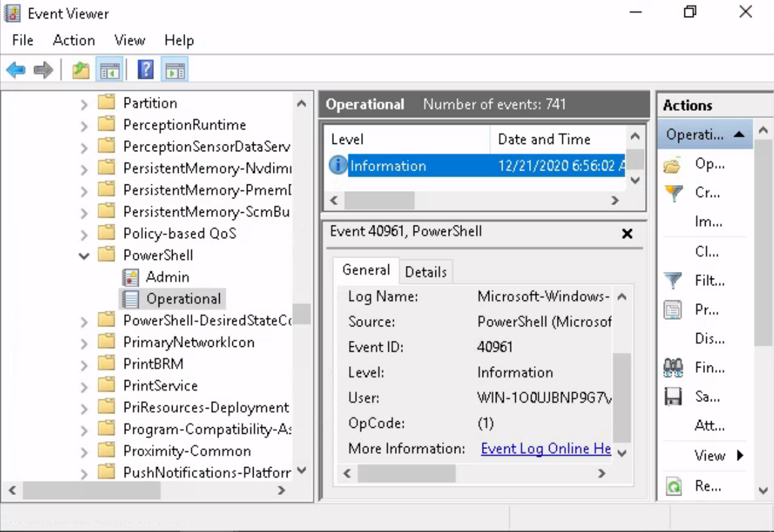Collapse the PowerShell folder in the tree
Image resolution: width=774 pixels, height=532 pixels.
pyautogui.click(x=84, y=255)
